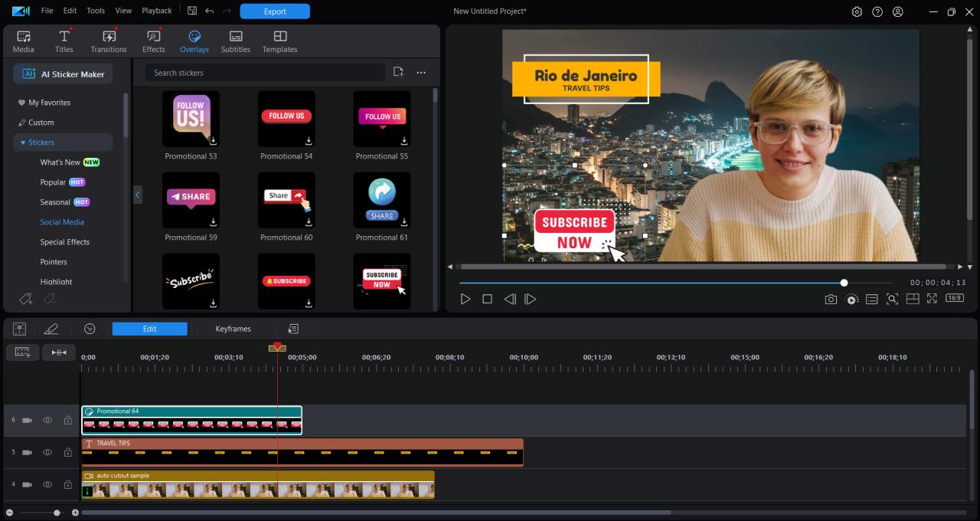Switch to the Subtitles panel
The height and width of the screenshot is (521, 980).
(235, 41)
